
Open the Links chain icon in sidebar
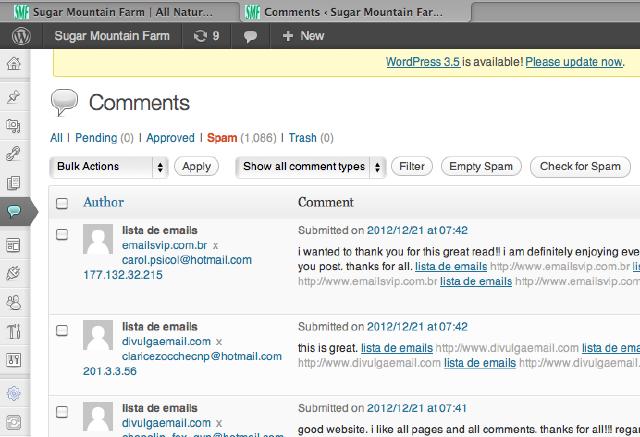14,154
